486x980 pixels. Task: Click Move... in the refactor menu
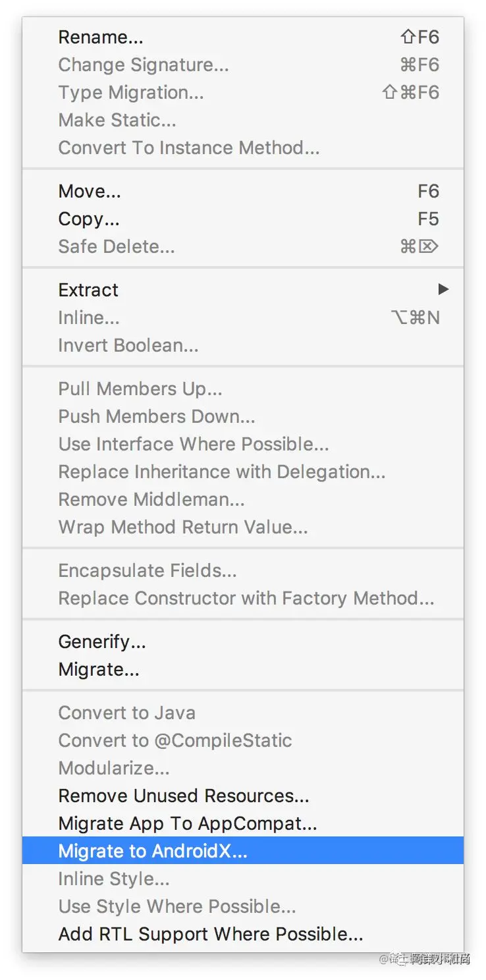[90, 192]
